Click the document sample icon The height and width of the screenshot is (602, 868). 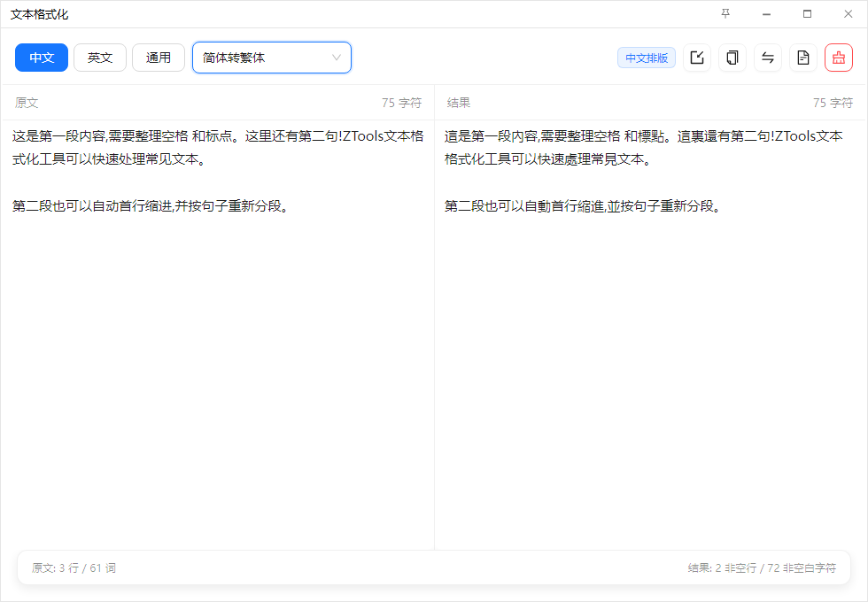[803, 58]
